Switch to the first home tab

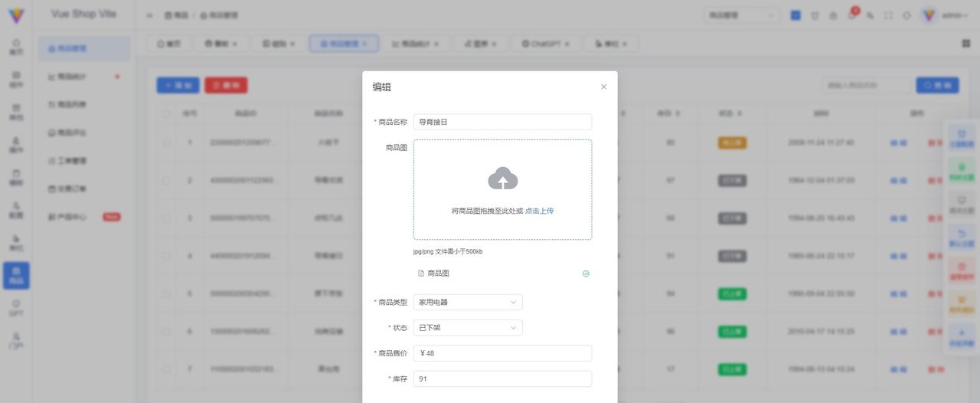[x=170, y=44]
